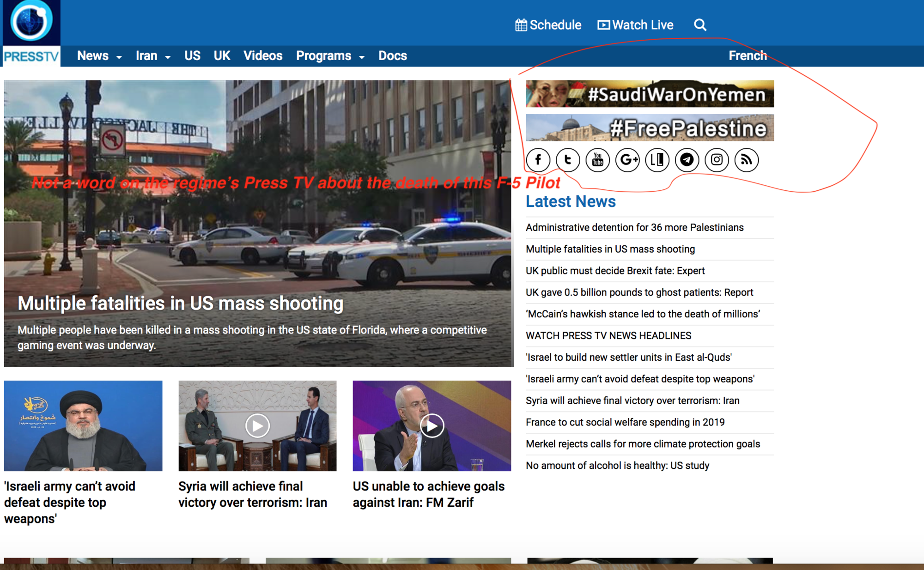This screenshot has height=570, width=924.
Task: Open 'US unable to achieve goals against Iran' title
Action: coord(429,494)
